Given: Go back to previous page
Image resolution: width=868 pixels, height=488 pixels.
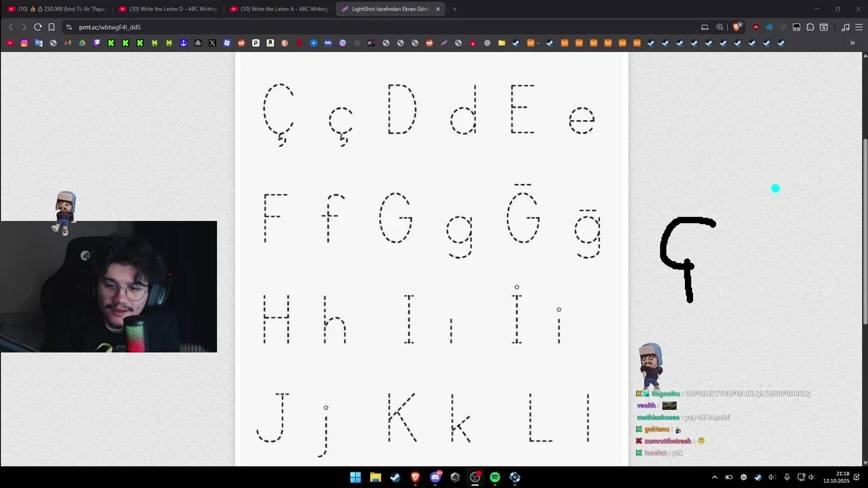Looking at the screenshot, I should pyautogui.click(x=11, y=27).
